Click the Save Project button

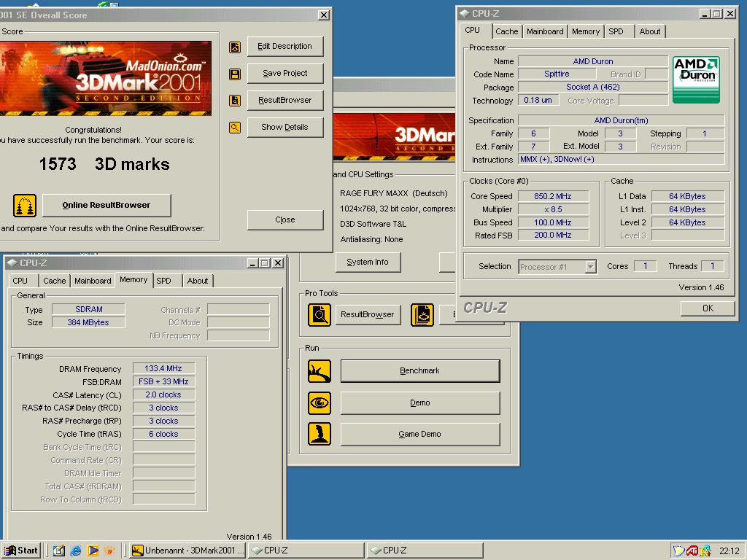(285, 74)
